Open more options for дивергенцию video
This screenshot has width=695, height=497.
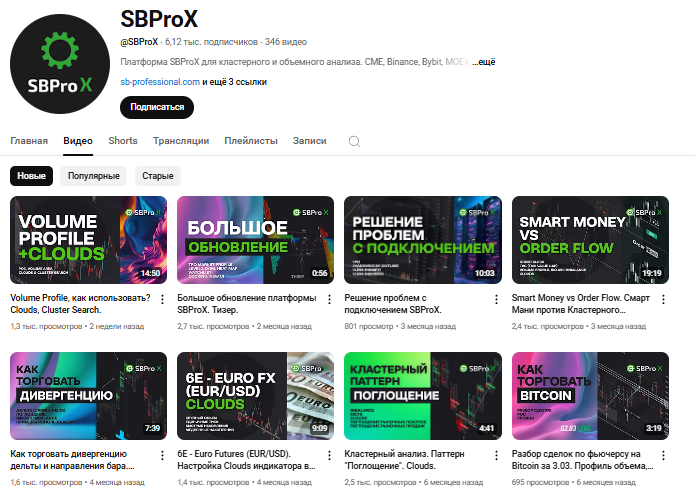(x=162, y=455)
